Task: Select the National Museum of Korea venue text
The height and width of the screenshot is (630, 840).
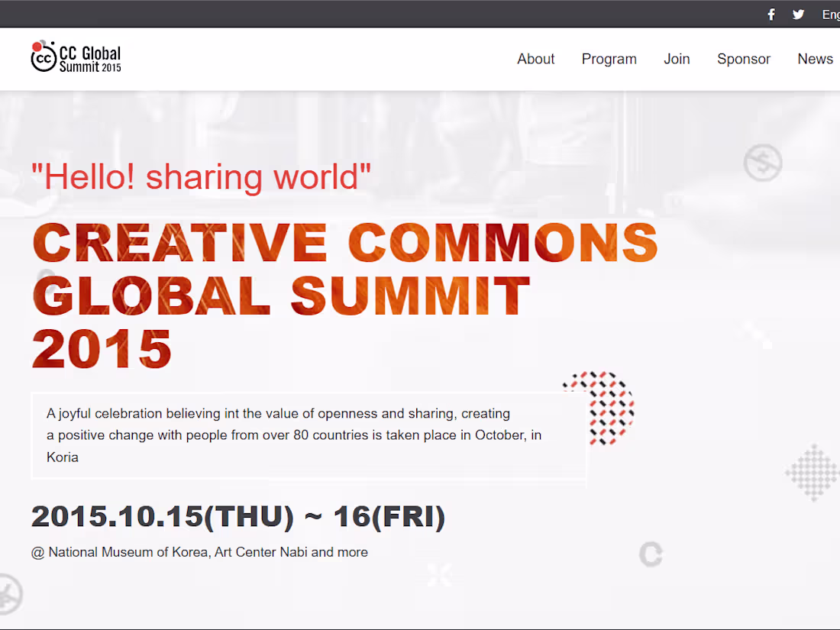Action: (200, 552)
